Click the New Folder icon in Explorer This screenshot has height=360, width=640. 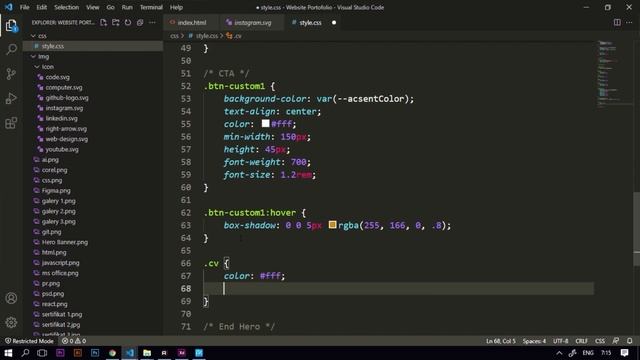coord(116,22)
